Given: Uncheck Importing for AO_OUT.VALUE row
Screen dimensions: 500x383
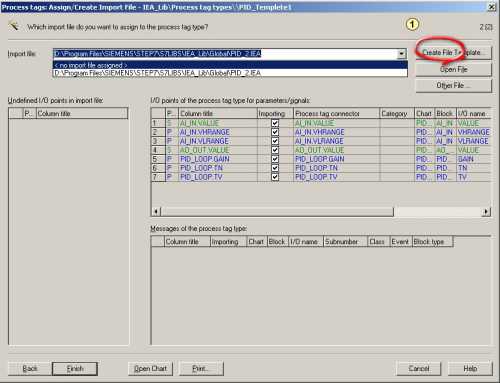Looking at the screenshot, I should tap(275, 150).
